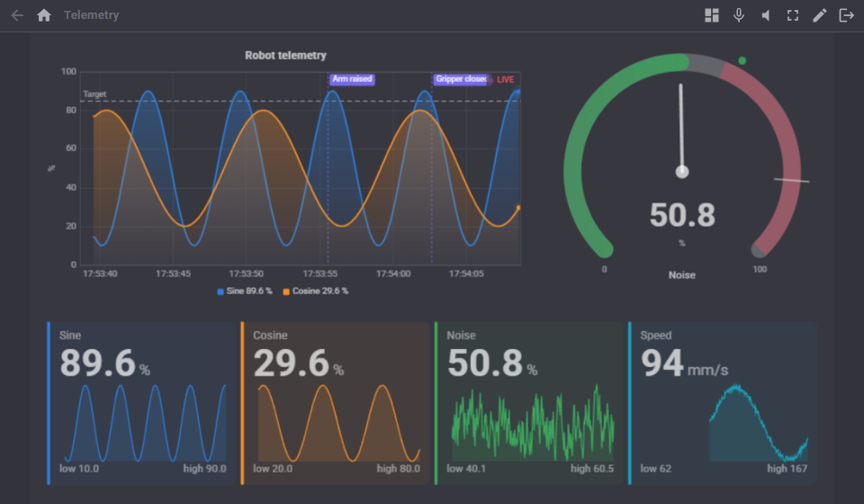Open the Sine 89.6 % card
This screenshot has height=504, width=864.
click(x=141, y=403)
